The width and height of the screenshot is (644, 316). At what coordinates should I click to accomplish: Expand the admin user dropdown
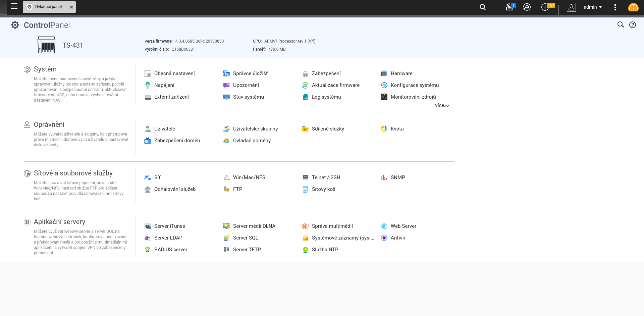coord(592,7)
